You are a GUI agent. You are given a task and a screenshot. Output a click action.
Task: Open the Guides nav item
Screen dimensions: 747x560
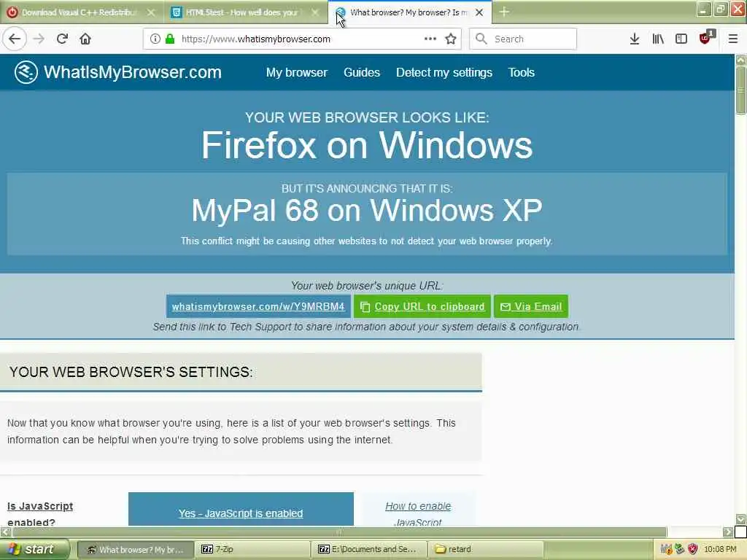coord(362,72)
